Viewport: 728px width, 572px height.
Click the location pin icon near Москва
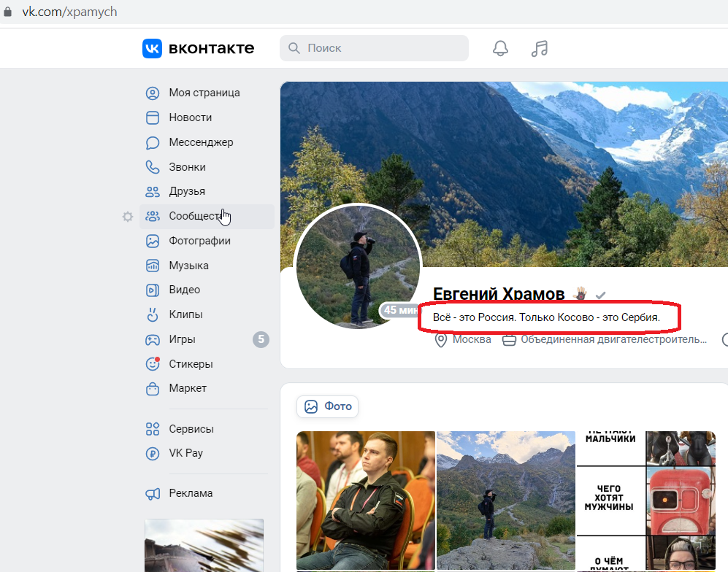(440, 340)
